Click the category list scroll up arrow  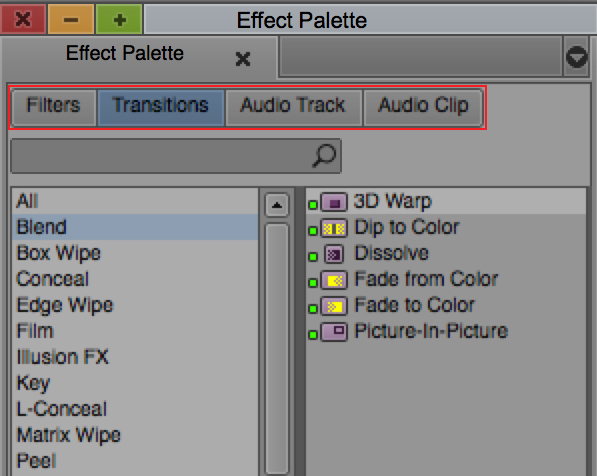pyautogui.click(x=277, y=205)
